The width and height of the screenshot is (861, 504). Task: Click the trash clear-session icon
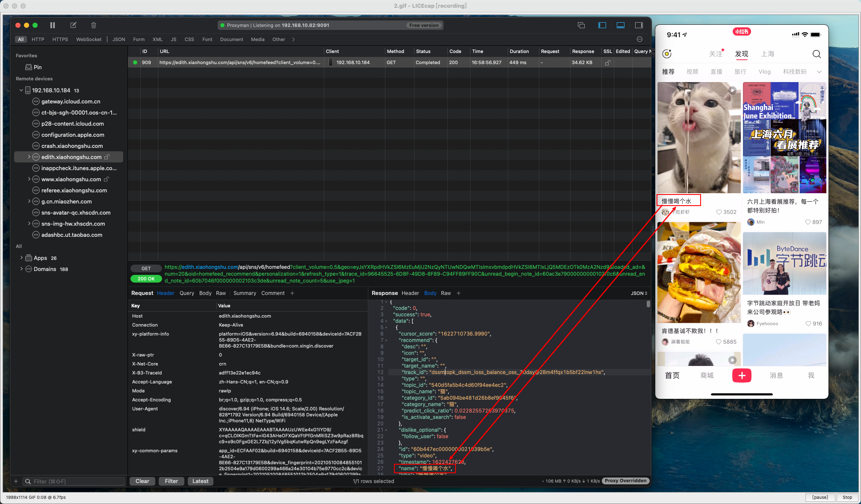94,25
